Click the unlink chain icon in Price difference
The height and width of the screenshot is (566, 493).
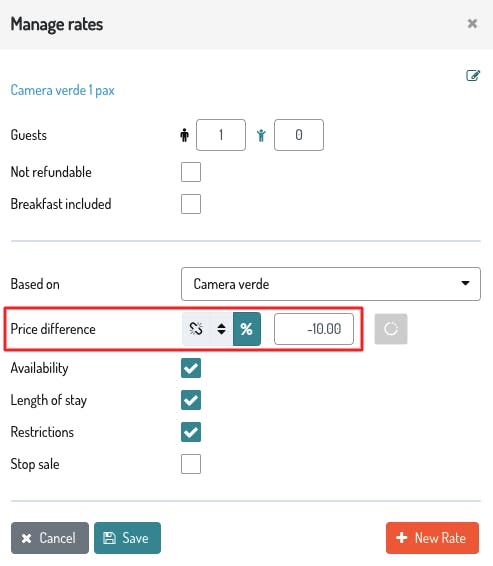(x=196, y=329)
